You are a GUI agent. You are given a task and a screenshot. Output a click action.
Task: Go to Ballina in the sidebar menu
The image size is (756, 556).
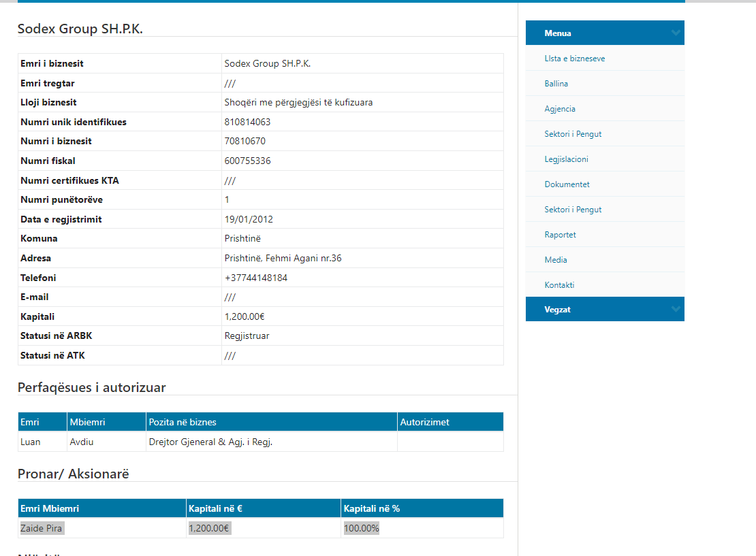[x=556, y=84]
